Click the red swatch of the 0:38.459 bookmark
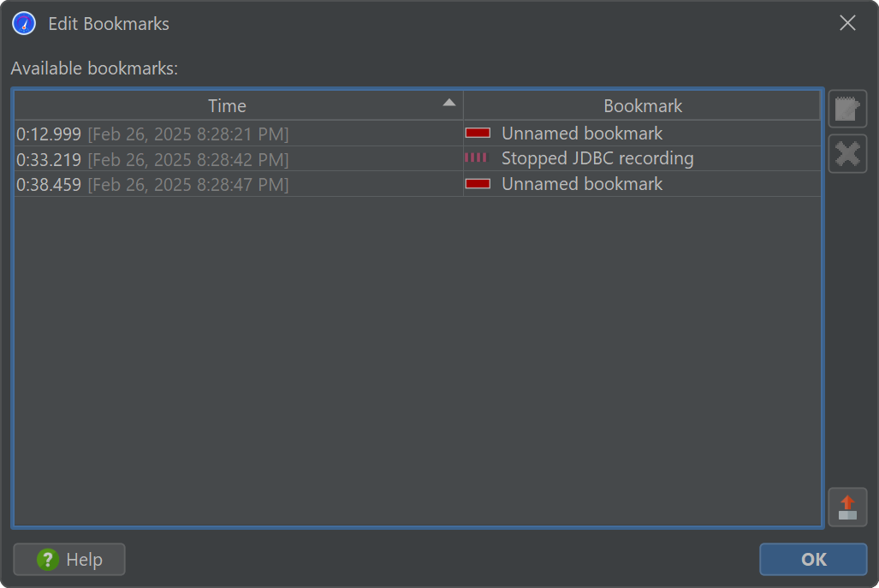The width and height of the screenshot is (879, 588). (x=478, y=183)
